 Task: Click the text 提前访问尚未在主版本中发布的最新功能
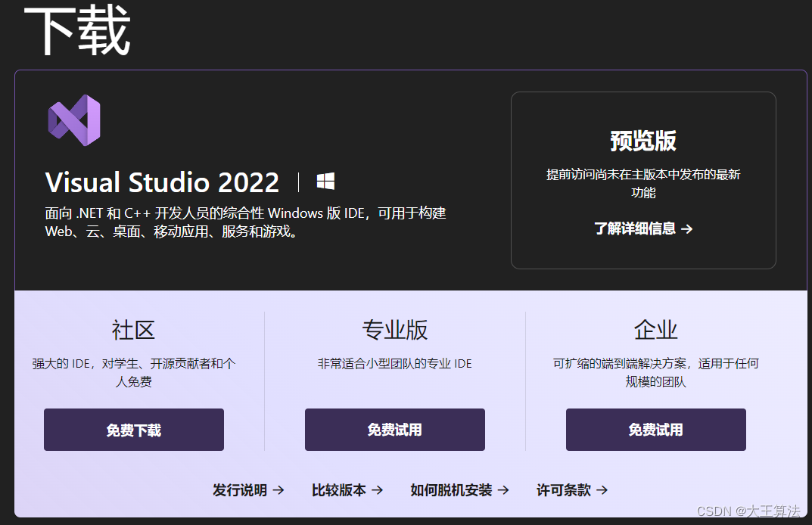click(x=643, y=183)
